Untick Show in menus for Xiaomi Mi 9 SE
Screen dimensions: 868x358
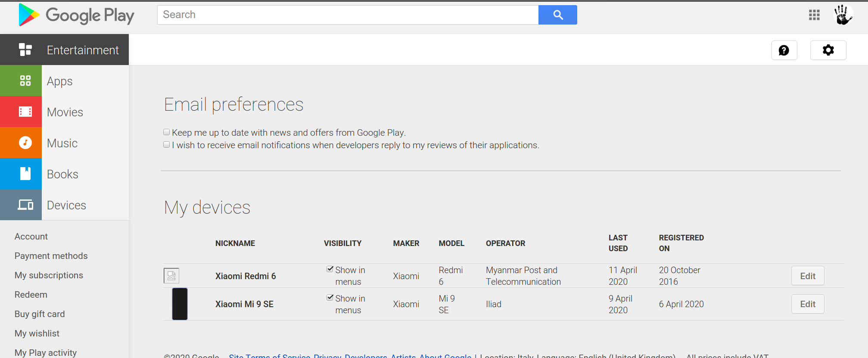pos(330,298)
